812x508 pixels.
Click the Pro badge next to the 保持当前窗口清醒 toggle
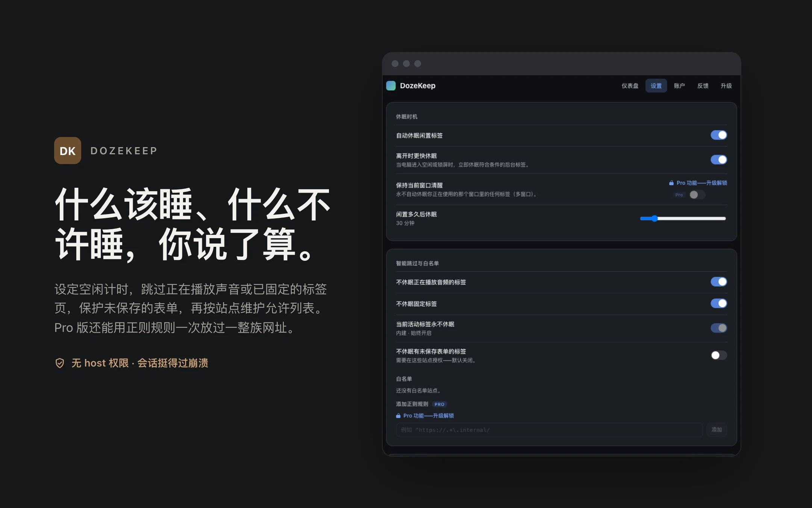[x=679, y=195]
